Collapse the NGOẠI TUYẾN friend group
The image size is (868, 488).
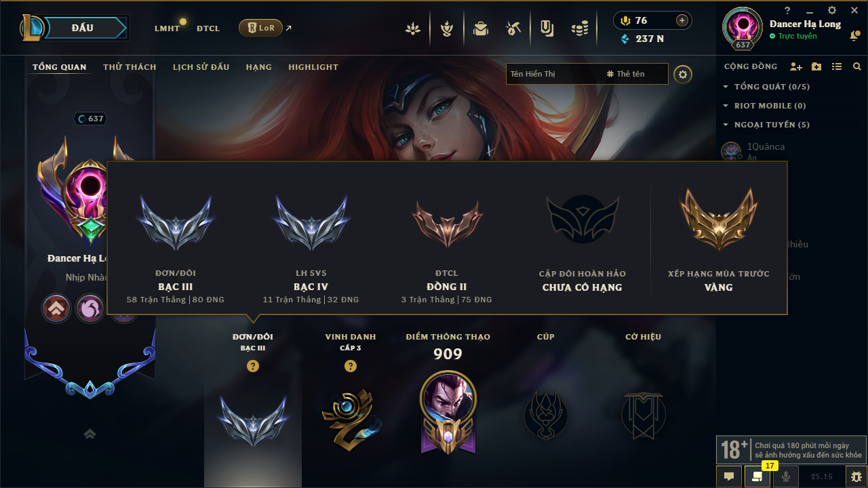click(766, 125)
